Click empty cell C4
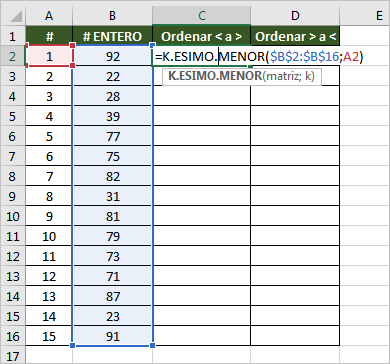This screenshot has height=364, width=390. pos(202,96)
